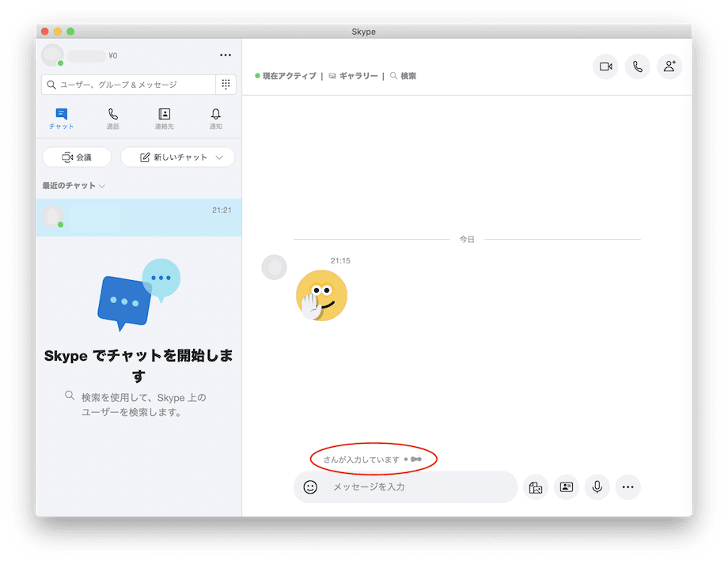728x564 pixels.
Task: Add files or photos to the message
Action: point(536,487)
